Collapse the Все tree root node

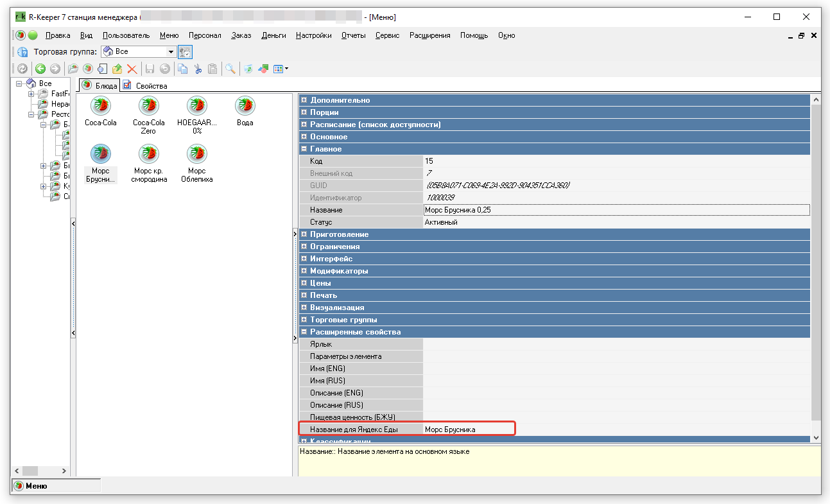click(x=19, y=83)
